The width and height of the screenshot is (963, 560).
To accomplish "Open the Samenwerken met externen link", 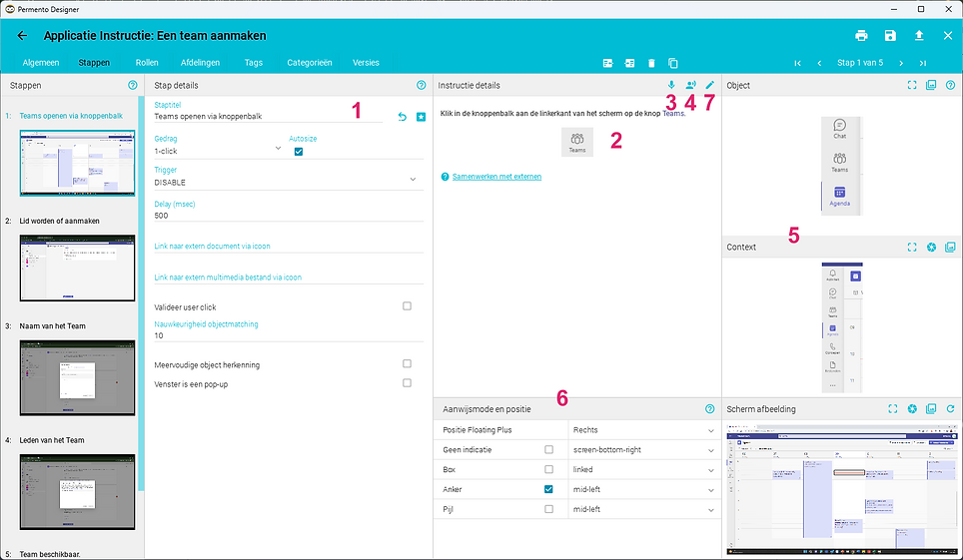I will pos(496,177).
